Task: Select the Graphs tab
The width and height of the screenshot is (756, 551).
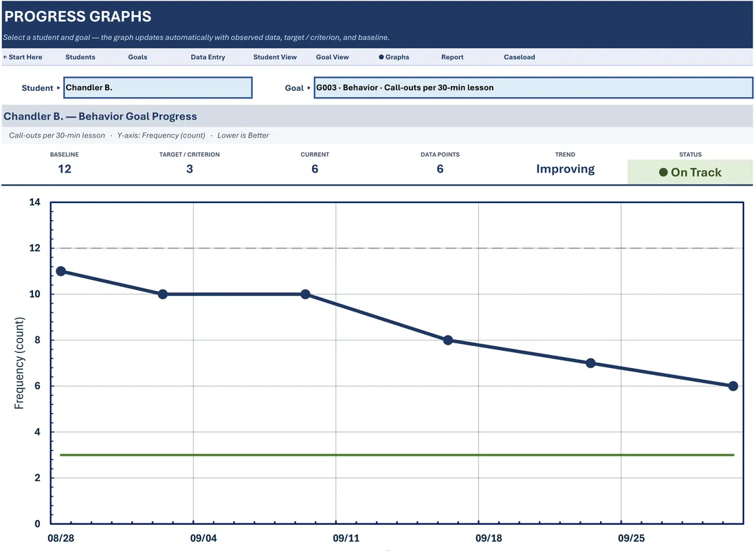Action: click(x=394, y=57)
